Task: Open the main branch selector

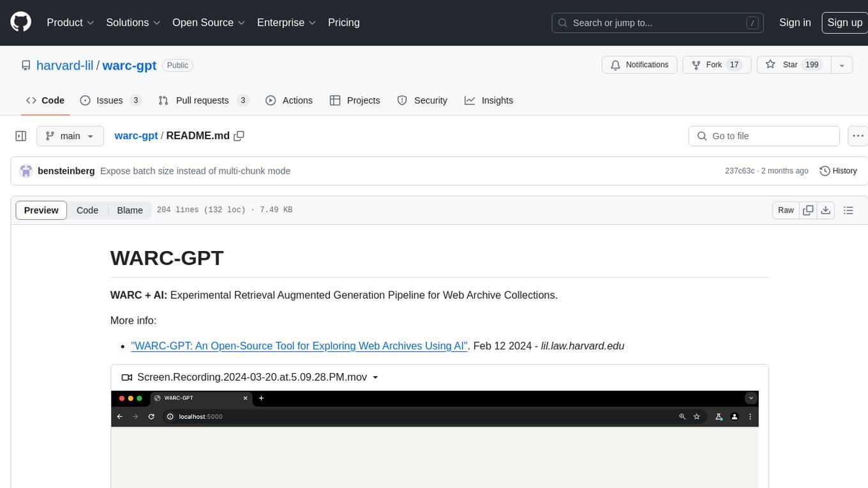Action: (70, 136)
